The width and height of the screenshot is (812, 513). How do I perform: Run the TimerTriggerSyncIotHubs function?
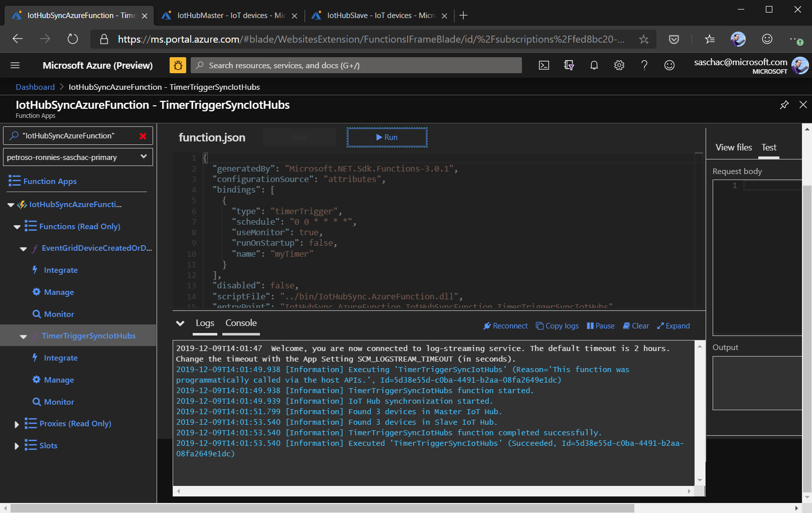tap(387, 137)
